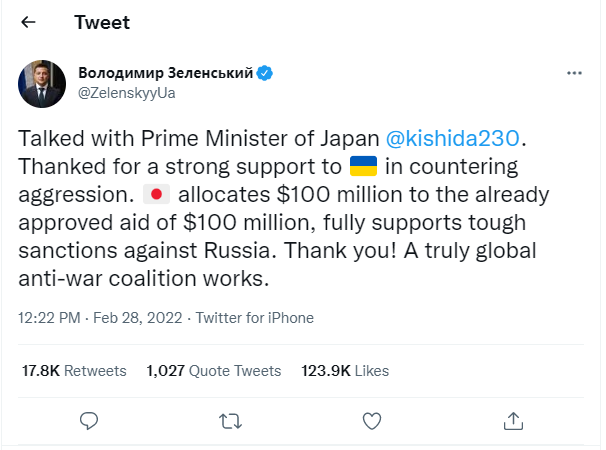View the 1,027 Quote Tweets
The width and height of the screenshot is (606, 450).
[x=213, y=370]
